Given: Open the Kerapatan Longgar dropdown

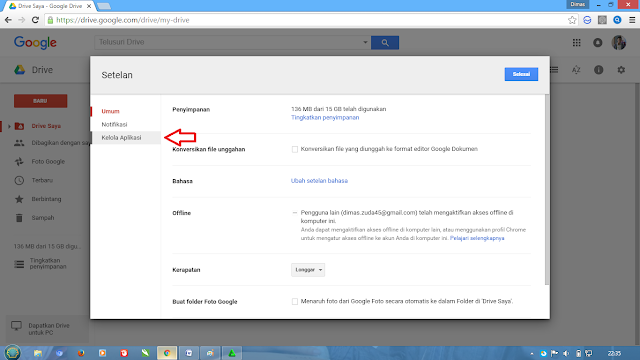Looking at the screenshot, I should 308,270.
